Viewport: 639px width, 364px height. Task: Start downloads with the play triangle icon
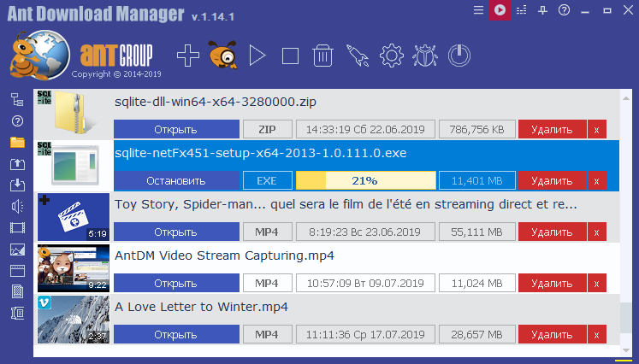[257, 56]
